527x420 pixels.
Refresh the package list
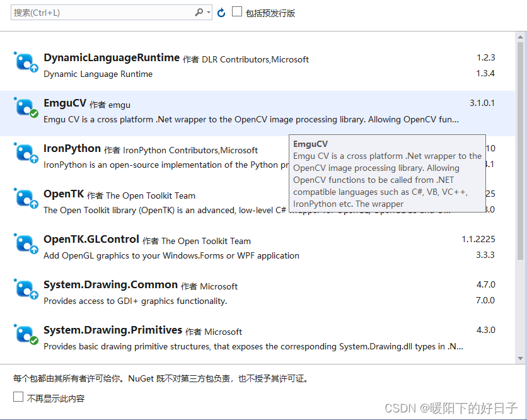point(221,13)
